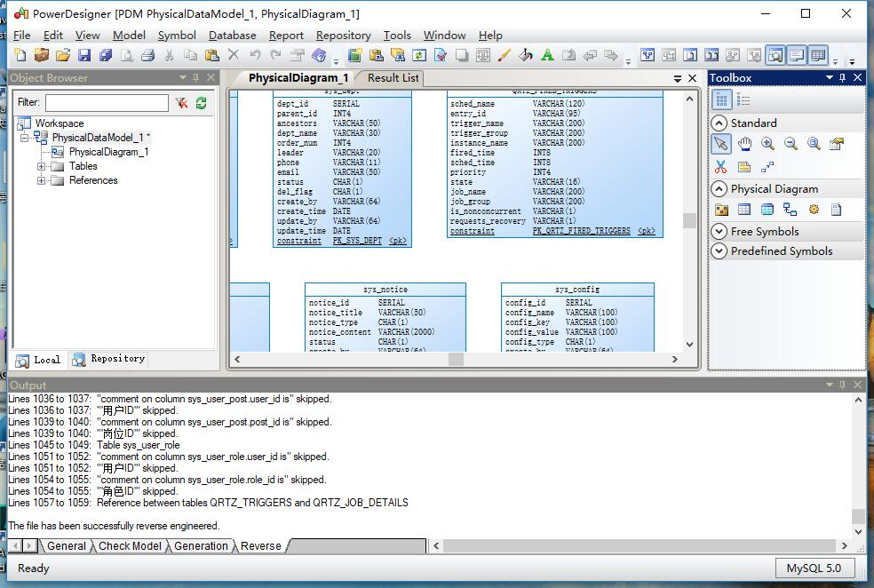Open the Model menu

coord(129,36)
